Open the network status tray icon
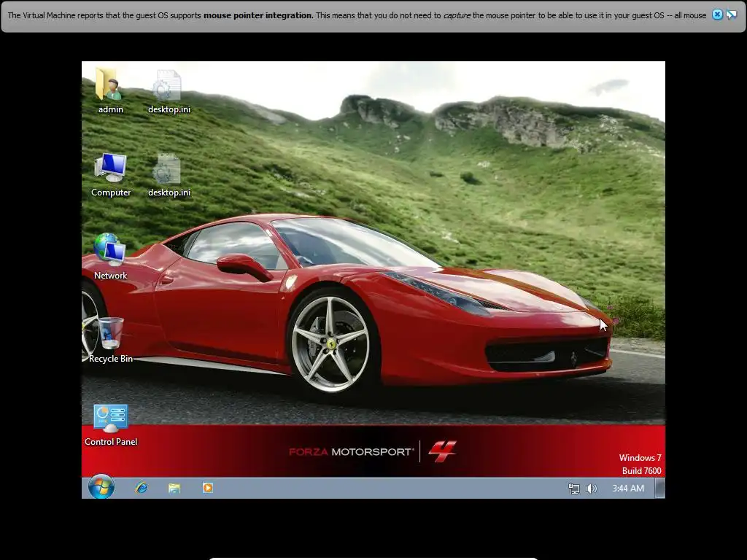This screenshot has width=747, height=560. pos(574,489)
